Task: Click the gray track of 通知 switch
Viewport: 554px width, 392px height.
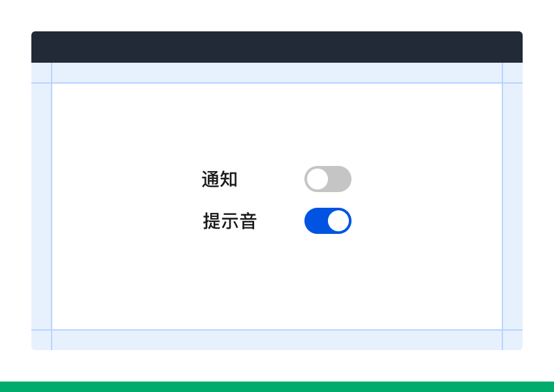Action: point(340,179)
